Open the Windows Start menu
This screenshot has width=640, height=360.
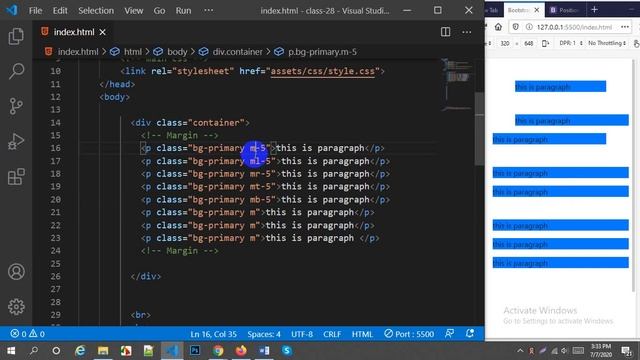11,351
